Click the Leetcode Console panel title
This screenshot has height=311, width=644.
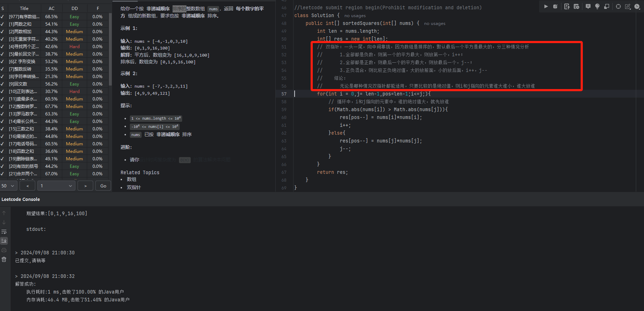point(21,199)
